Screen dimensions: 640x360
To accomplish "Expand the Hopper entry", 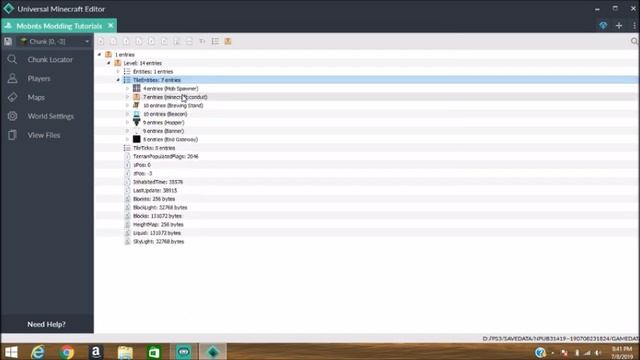I will 127,122.
